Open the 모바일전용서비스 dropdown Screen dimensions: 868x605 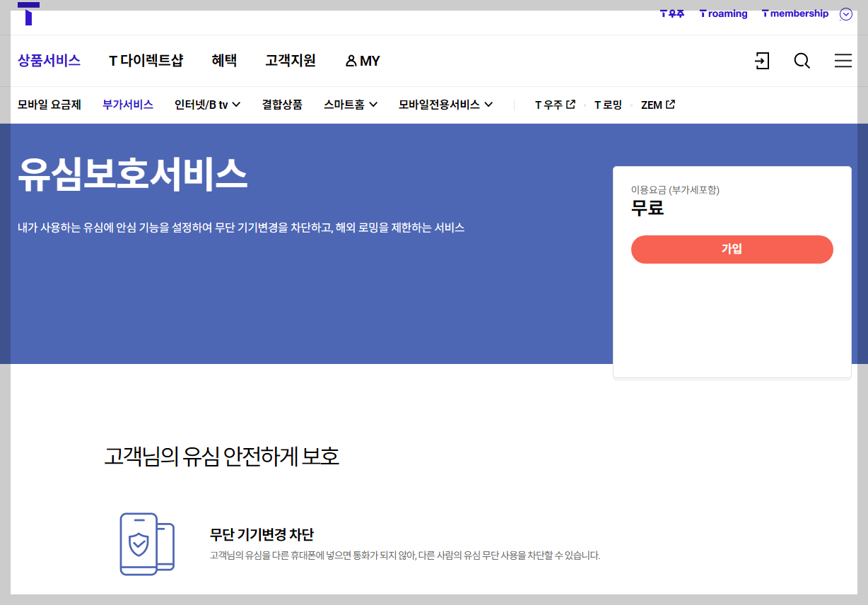coord(488,104)
